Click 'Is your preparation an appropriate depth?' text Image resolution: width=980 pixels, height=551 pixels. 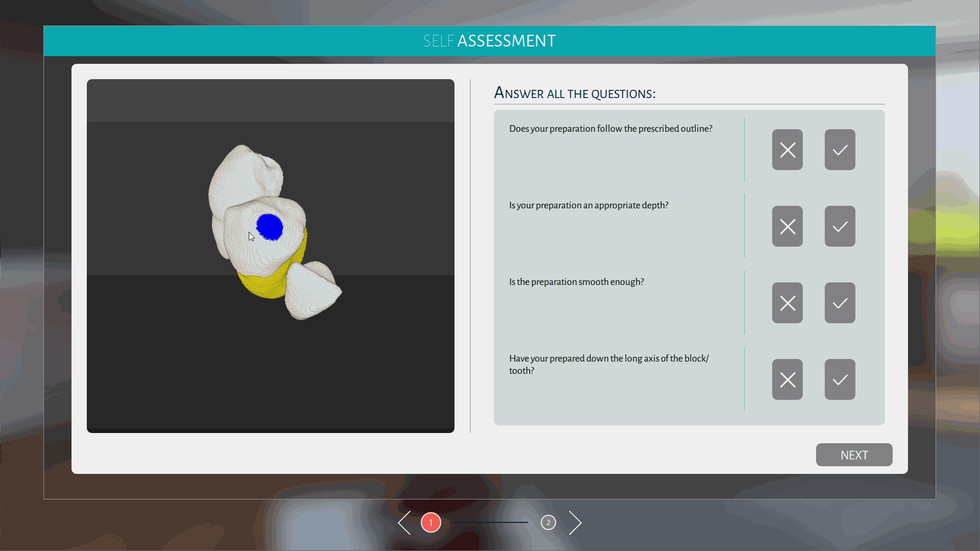click(x=588, y=205)
